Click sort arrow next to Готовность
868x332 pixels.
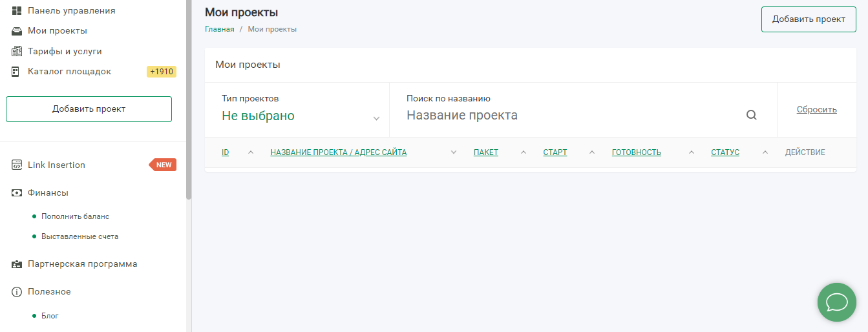coord(691,152)
